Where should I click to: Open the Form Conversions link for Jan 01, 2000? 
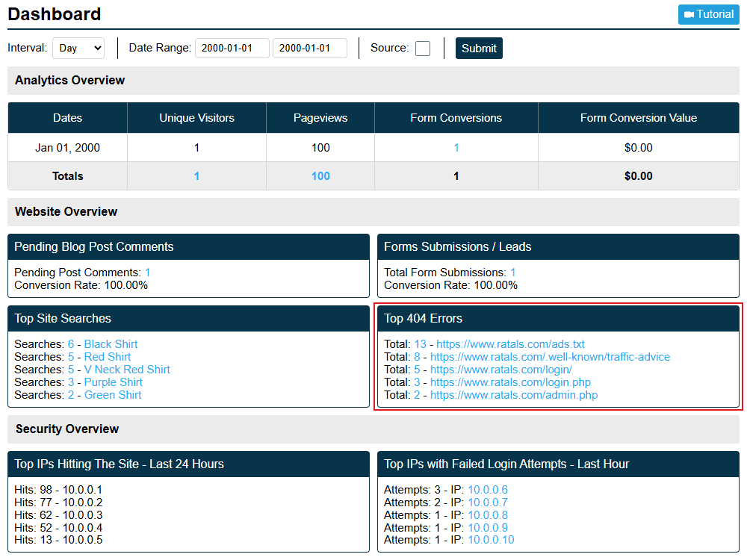tap(456, 148)
